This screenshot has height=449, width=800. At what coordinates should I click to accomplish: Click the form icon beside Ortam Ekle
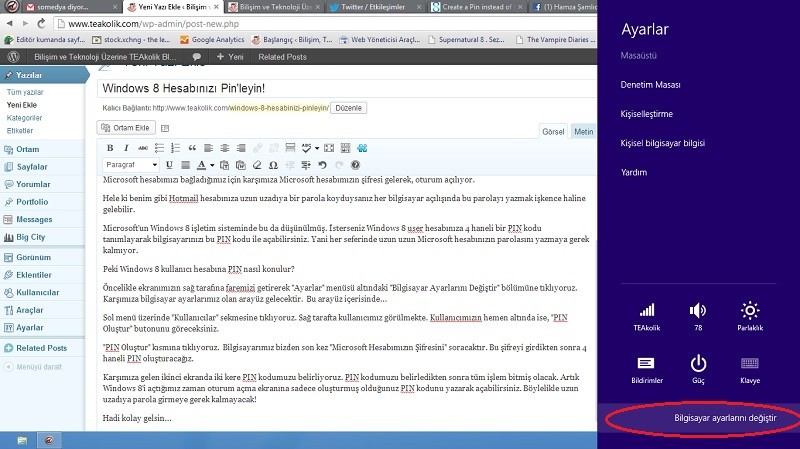[x=165, y=128]
